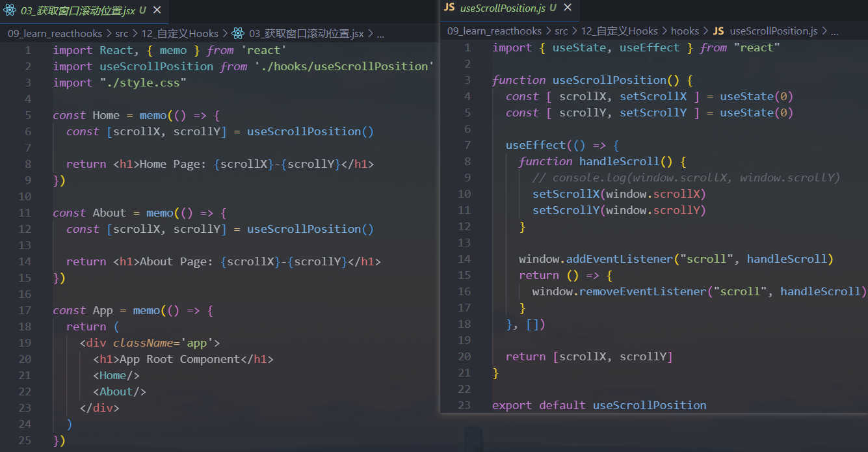Click the JS icon on the useScrollPosition.js tab

point(449,8)
